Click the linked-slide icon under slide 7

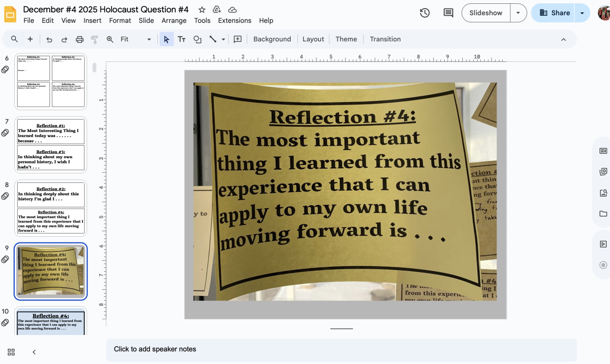pos(5,133)
